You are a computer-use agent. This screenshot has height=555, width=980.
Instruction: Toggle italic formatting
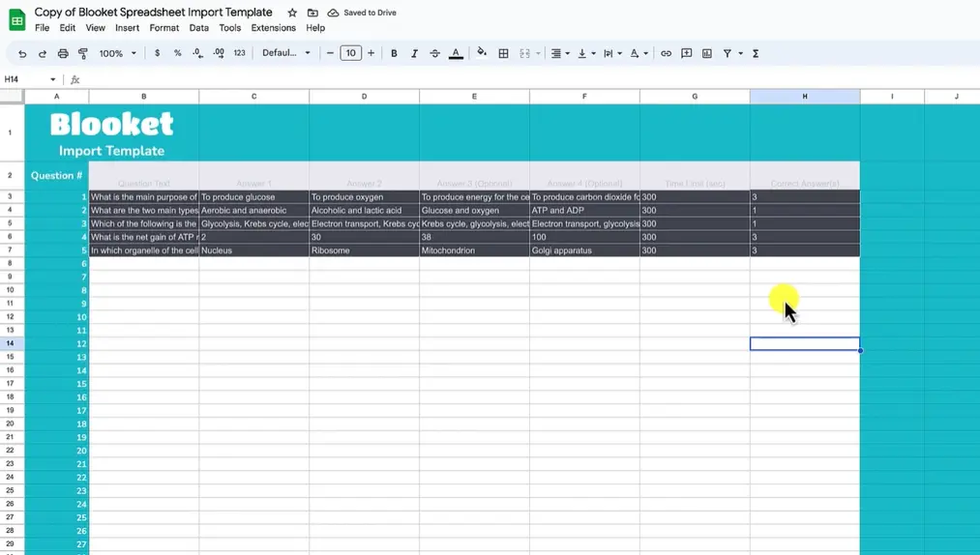[x=414, y=54]
